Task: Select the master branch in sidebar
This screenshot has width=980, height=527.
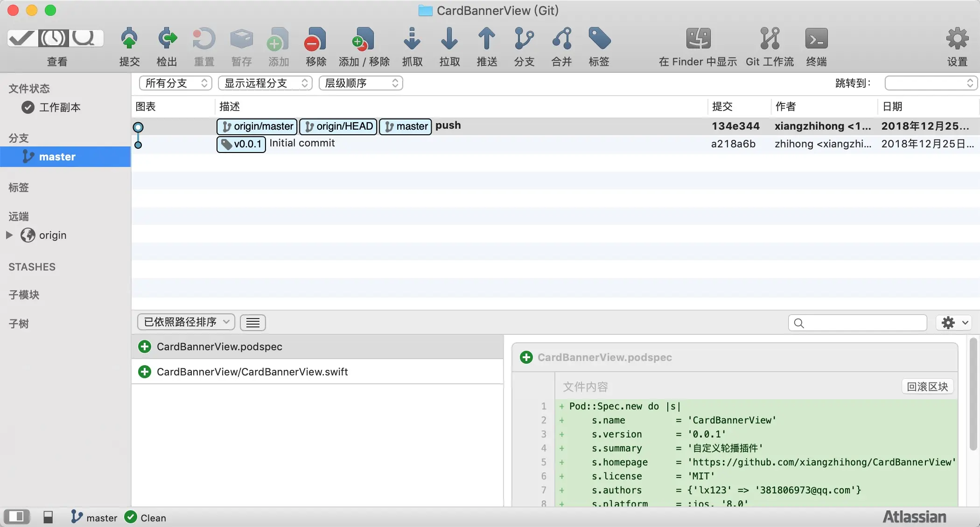Action: pos(57,157)
